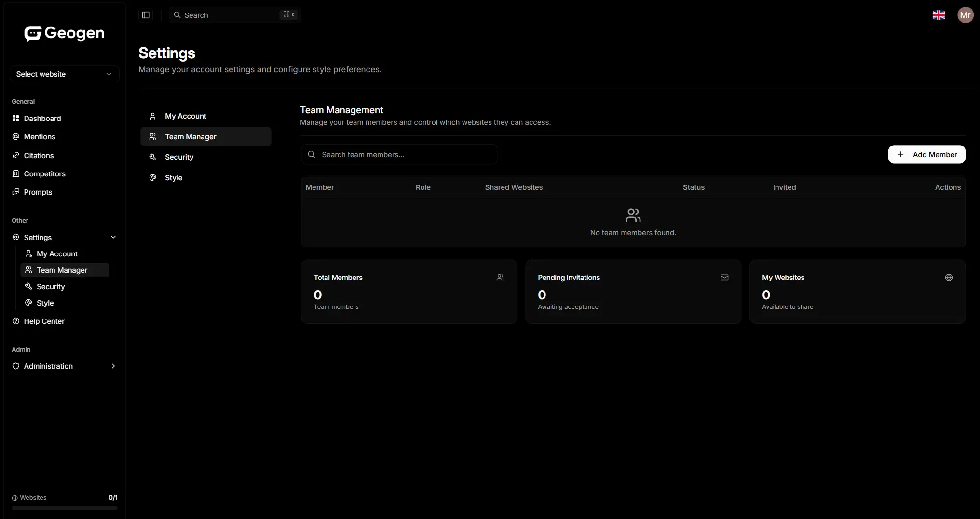Screen dimensions: 980x519
Task: Toggle the sidebar panel icon
Action: [x=146, y=15]
